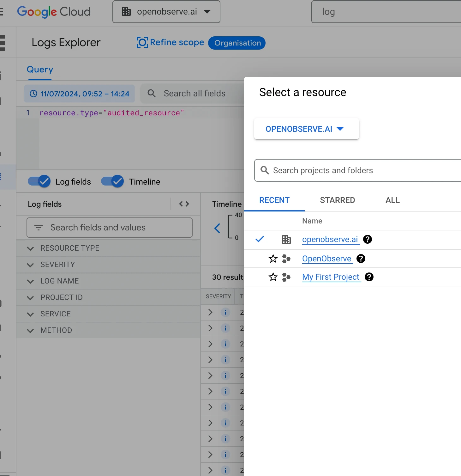
Task: Collapse Log fields panel with code-arrows icon
Action: (184, 204)
